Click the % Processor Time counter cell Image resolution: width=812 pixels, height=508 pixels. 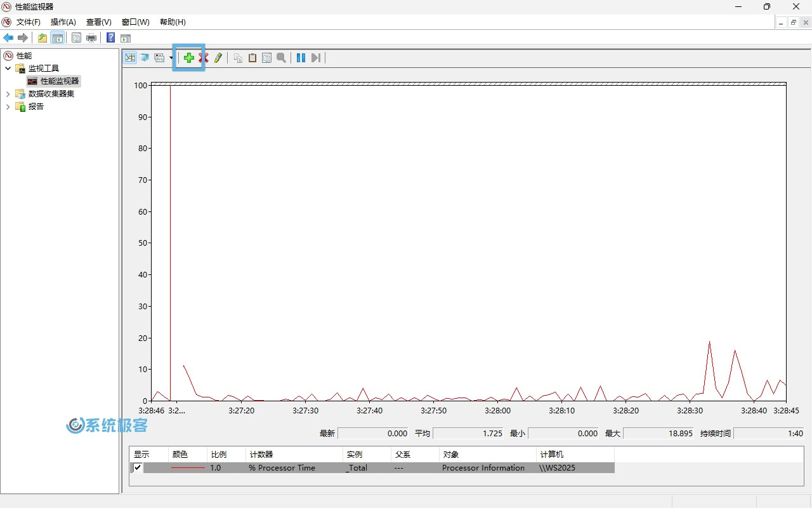[x=282, y=468]
